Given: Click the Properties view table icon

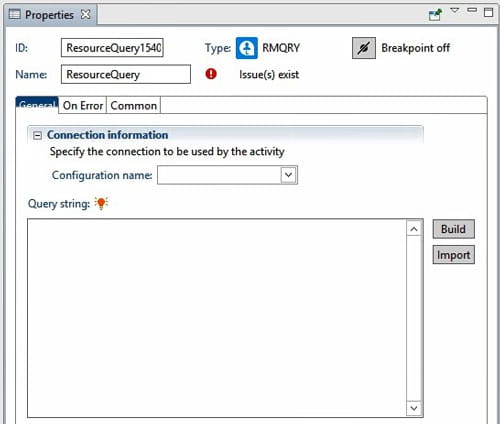Looking at the screenshot, I should point(14,14).
